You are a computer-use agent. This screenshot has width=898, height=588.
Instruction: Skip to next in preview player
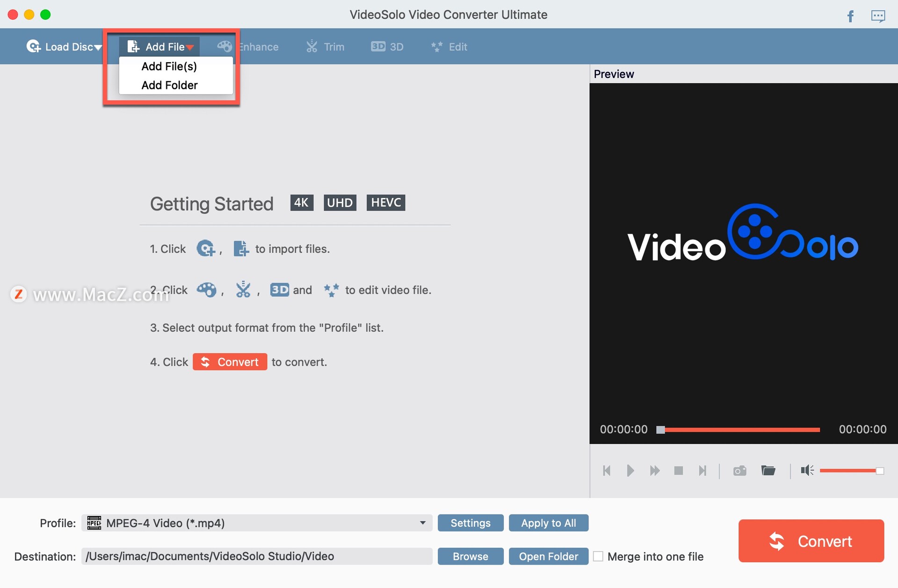click(702, 471)
